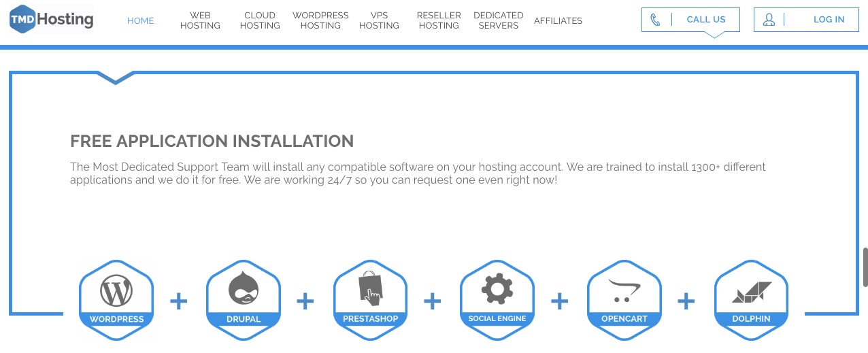Image resolution: width=868 pixels, height=353 pixels.
Task: Navigate to Reseller Hosting
Action: click(439, 20)
